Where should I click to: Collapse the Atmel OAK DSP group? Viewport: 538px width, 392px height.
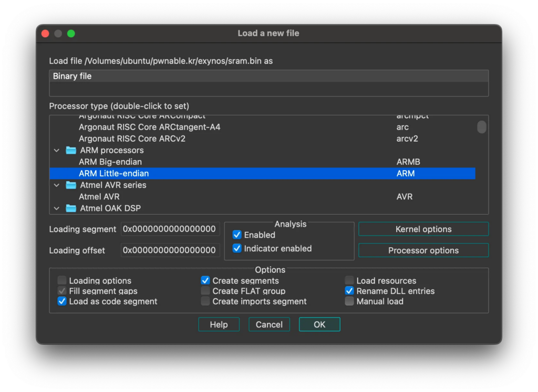pos(57,208)
